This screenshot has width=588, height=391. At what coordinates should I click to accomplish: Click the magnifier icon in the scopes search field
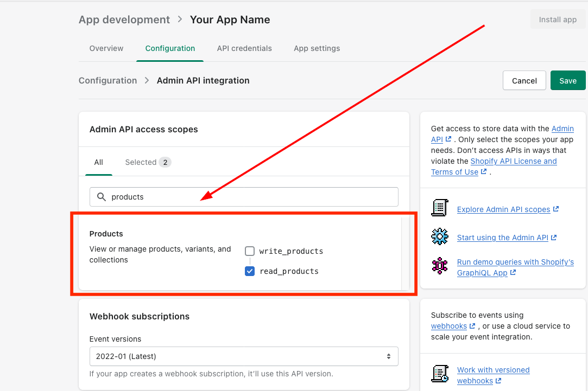click(x=101, y=197)
